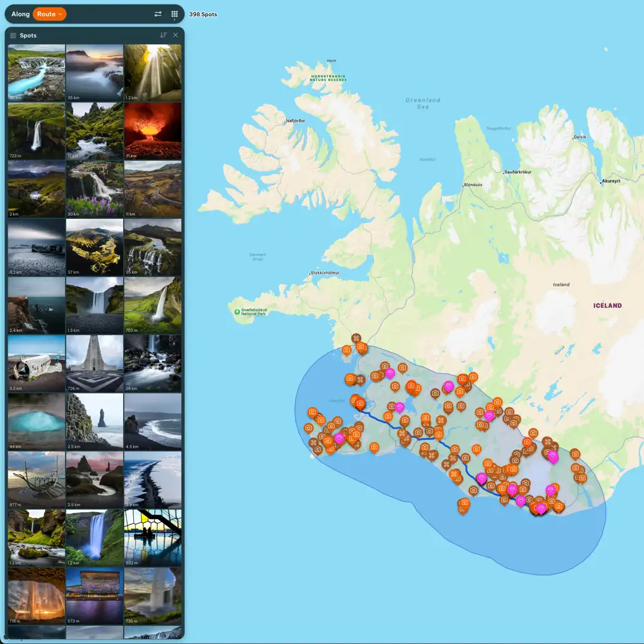Open sea cliff photo, 2.4 km
The width and height of the screenshot is (644, 644).
click(x=37, y=305)
